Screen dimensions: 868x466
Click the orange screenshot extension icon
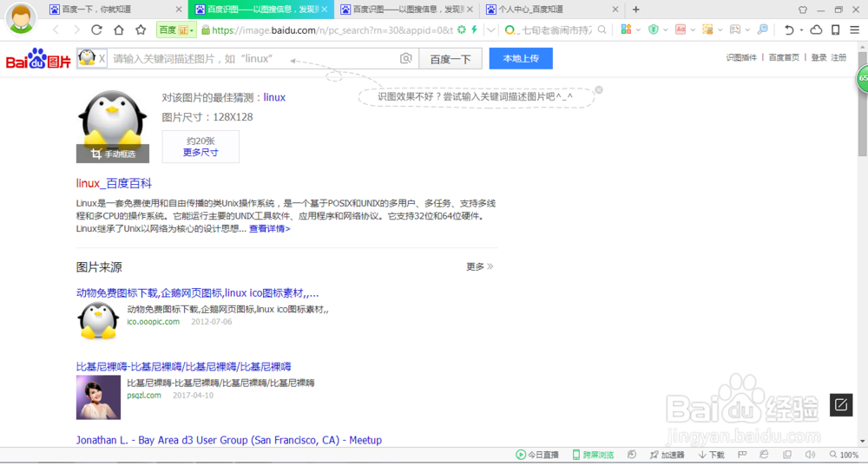click(x=707, y=30)
